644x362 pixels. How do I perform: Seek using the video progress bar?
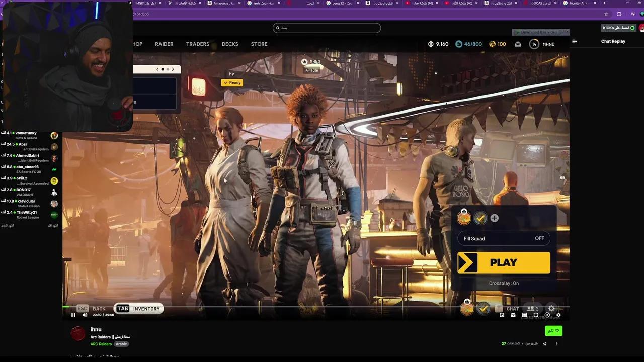(316, 306)
